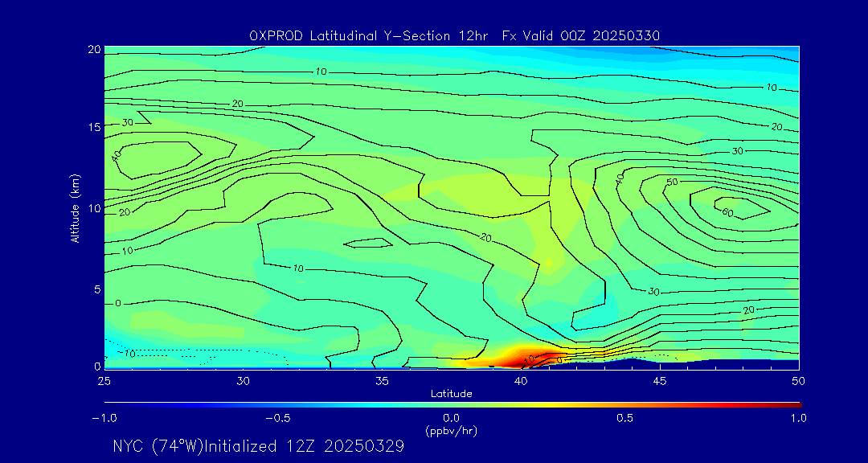The width and height of the screenshot is (868, 463).
Task: Click colorbar label -1.0
Action: pyautogui.click(x=104, y=418)
